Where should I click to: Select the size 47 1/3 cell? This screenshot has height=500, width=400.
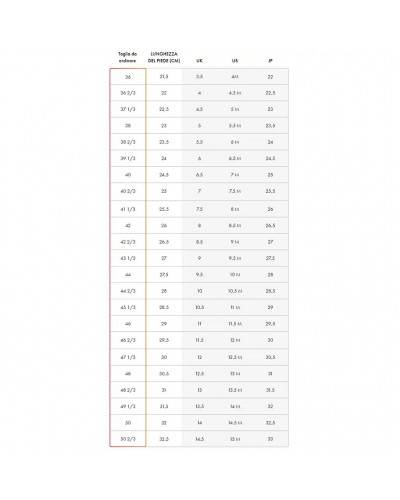pos(128,357)
